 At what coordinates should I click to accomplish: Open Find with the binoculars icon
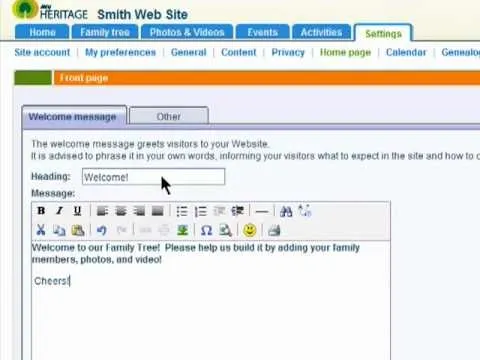pyautogui.click(x=286, y=211)
